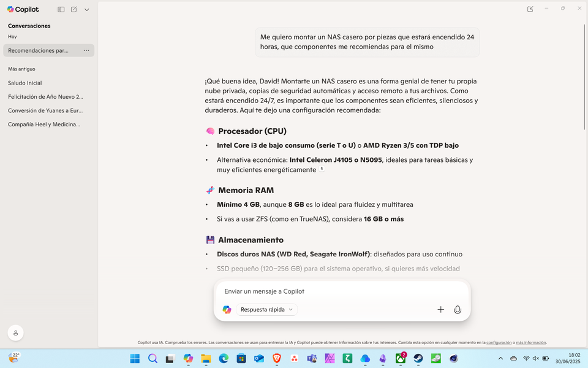This screenshot has width=588, height=368.
Task: Click the Conversaciones heading
Action: tap(29, 26)
